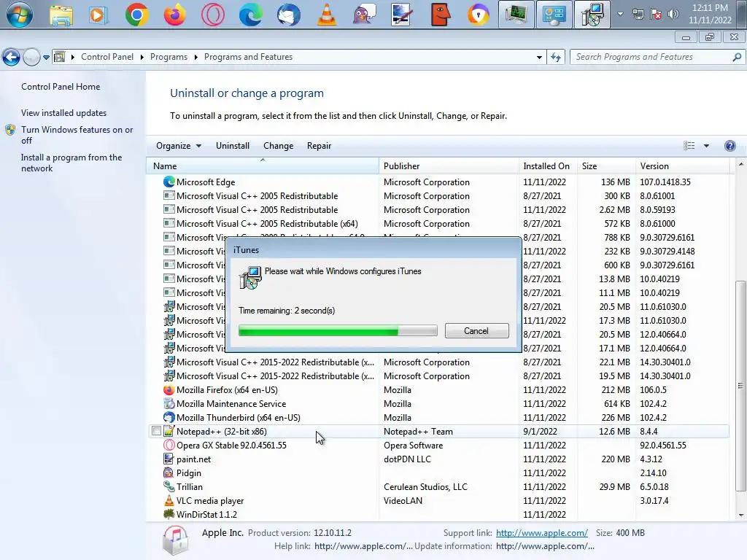Navigate to Programs breadcrumb
This screenshot has width=747, height=560.
pyautogui.click(x=169, y=57)
